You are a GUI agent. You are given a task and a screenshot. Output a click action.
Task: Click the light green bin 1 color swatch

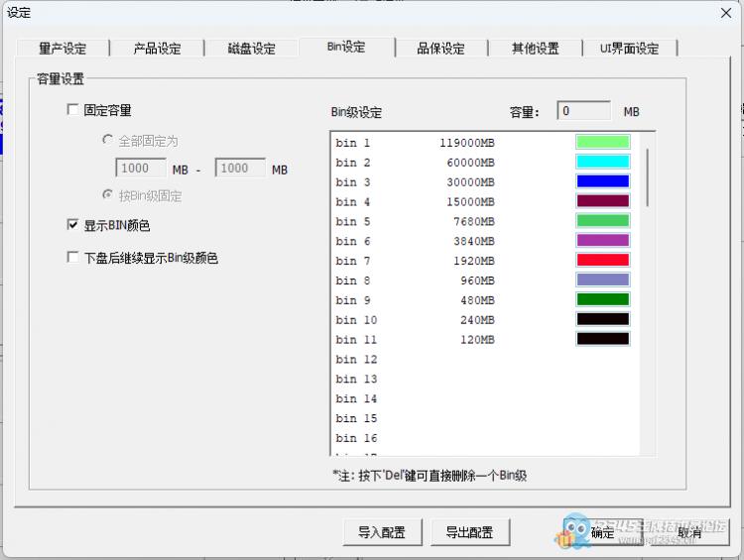coord(602,142)
